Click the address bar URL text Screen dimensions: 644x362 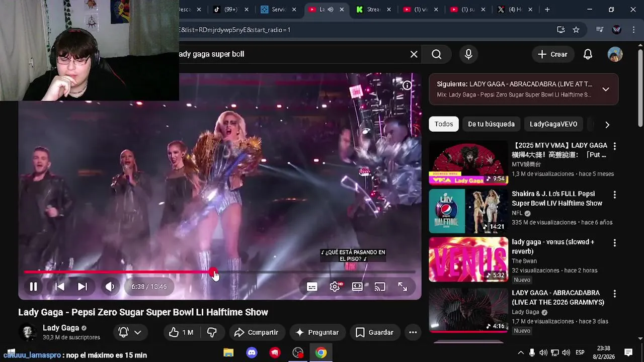click(x=234, y=30)
